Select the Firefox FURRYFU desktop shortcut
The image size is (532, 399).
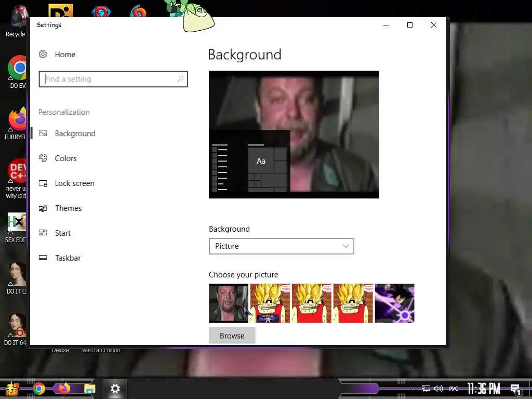coord(16,124)
